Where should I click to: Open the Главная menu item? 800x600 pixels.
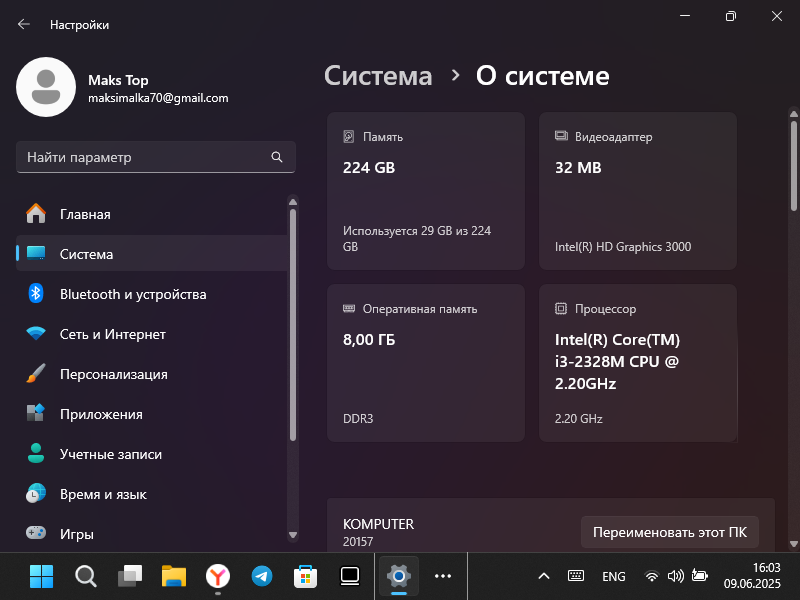(152, 214)
